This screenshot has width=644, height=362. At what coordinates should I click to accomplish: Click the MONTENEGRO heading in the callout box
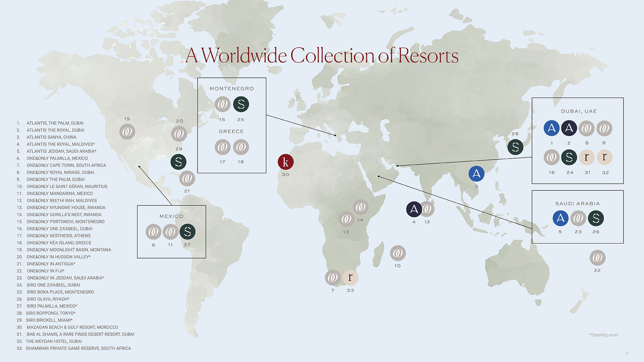pyautogui.click(x=232, y=88)
